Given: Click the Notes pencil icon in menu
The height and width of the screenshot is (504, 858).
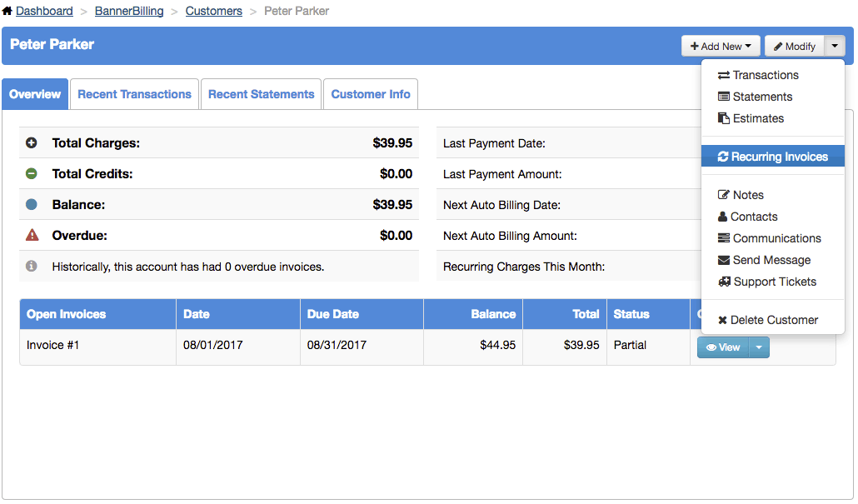Looking at the screenshot, I should tap(723, 195).
